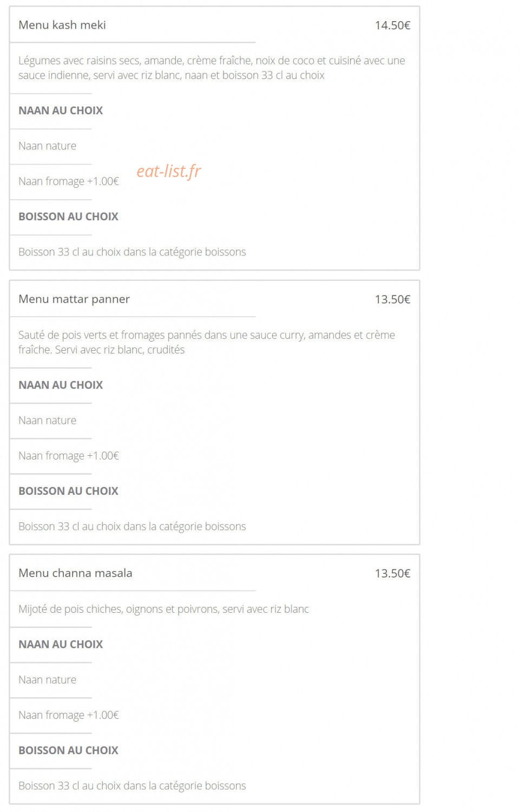Click the channa masala 13.50€ price
This screenshot has height=812, width=520.
392,573
